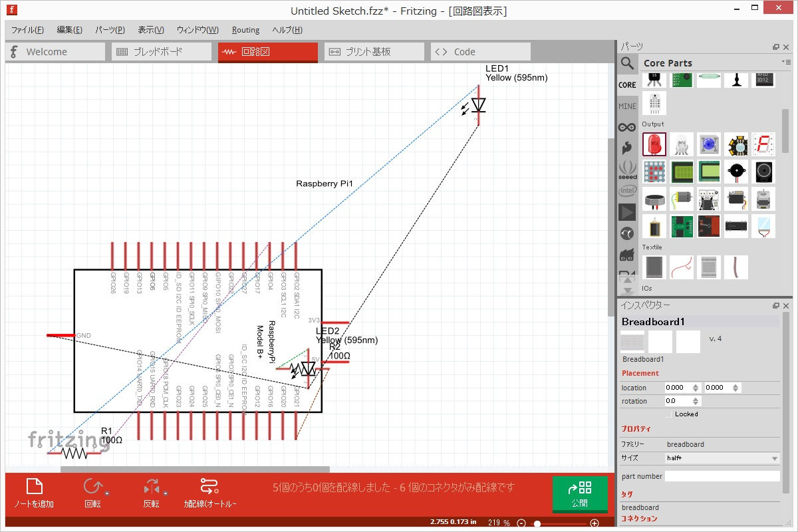
Task: Click the part number input field
Action: 722,476
